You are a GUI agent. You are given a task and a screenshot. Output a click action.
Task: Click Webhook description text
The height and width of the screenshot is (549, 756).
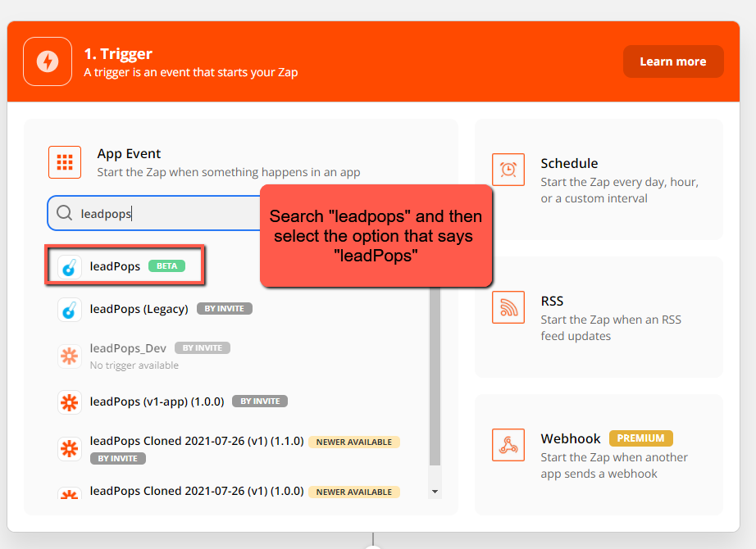click(614, 465)
